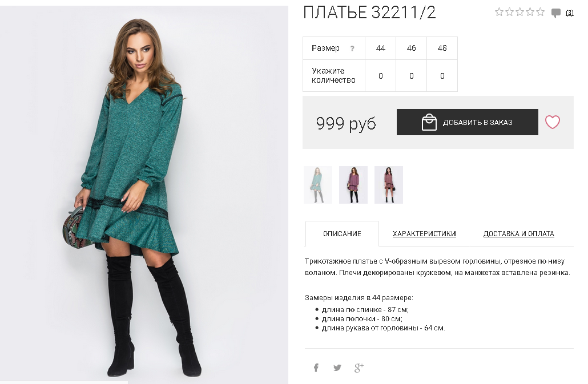Select the ОПИСАНИЕ tab

[342, 234]
